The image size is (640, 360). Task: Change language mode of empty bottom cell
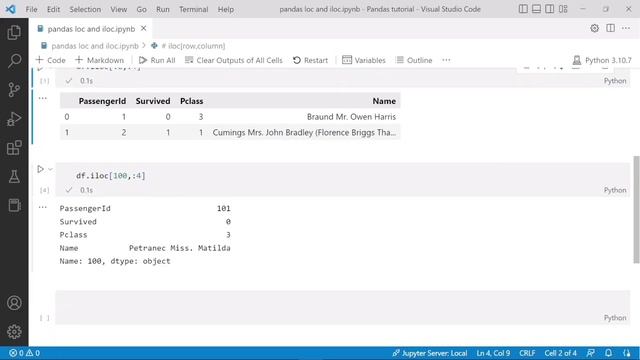pyautogui.click(x=615, y=318)
